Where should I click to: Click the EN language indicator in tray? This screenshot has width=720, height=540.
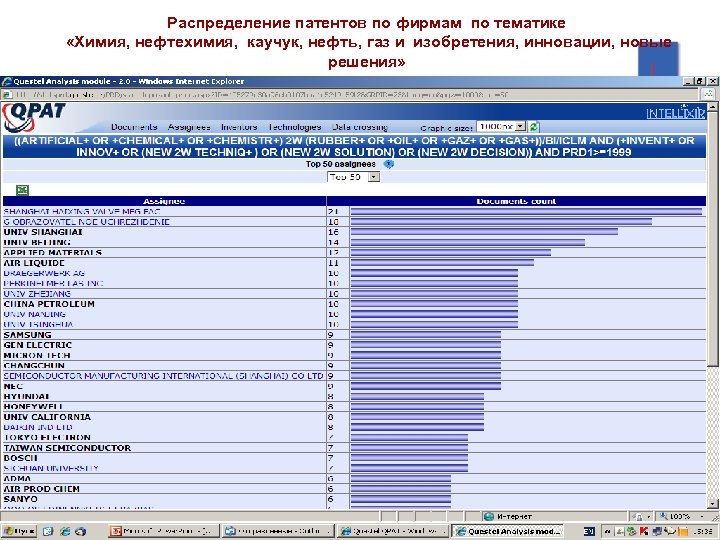pos(589,531)
